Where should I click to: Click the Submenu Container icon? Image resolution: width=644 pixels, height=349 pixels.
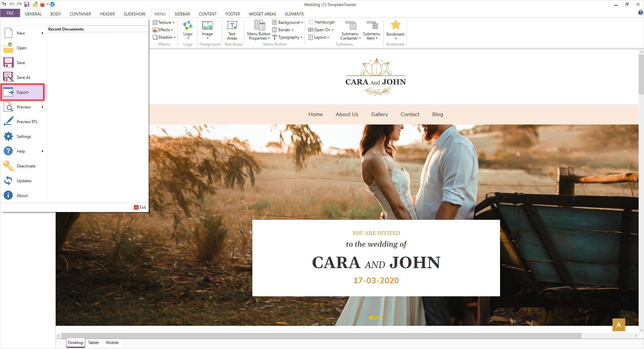coord(350,26)
